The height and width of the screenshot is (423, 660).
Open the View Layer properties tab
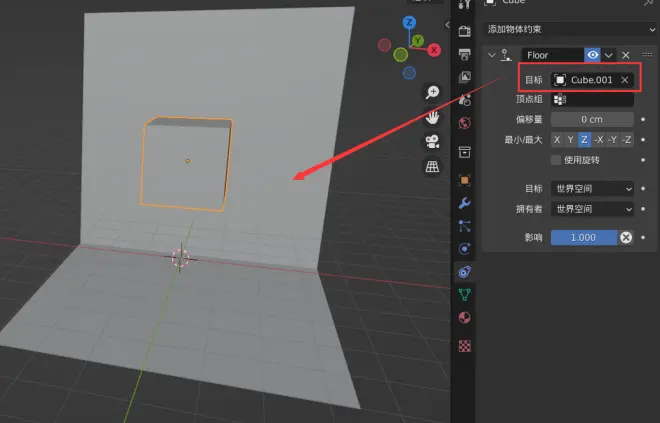coord(464,77)
